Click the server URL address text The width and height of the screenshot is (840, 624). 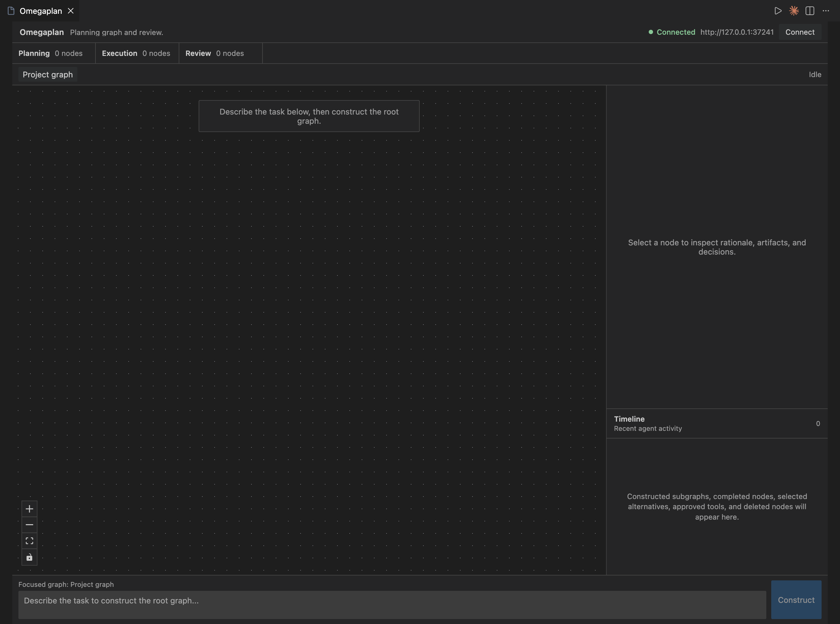(737, 32)
